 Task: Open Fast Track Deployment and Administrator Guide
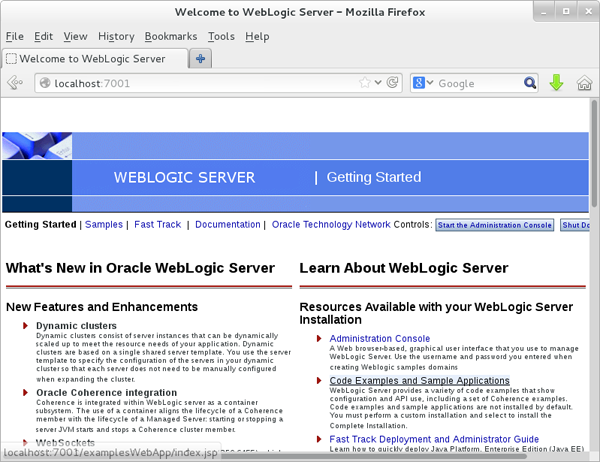click(x=434, y=439)
